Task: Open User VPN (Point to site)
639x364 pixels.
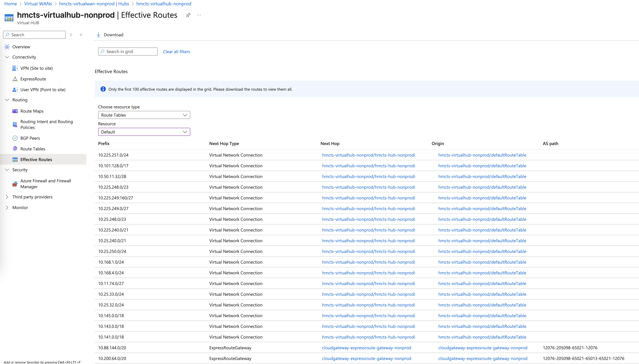Action: (x=43, y=89)
